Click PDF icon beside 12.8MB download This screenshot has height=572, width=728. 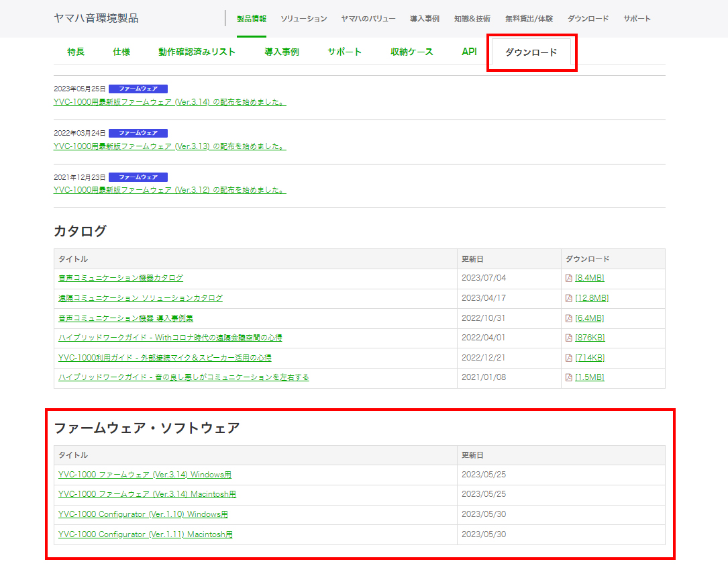tap(569, 298)
